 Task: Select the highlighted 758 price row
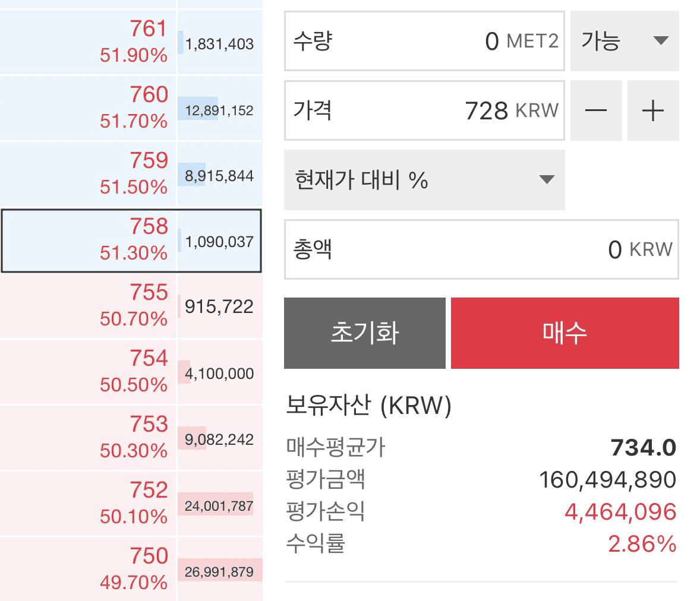pos(89,240)
